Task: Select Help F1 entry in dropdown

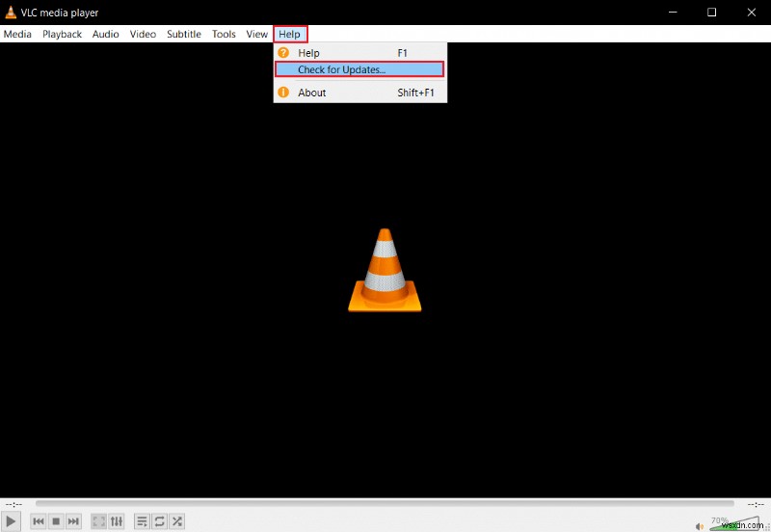Action: [x=359, y=53]
